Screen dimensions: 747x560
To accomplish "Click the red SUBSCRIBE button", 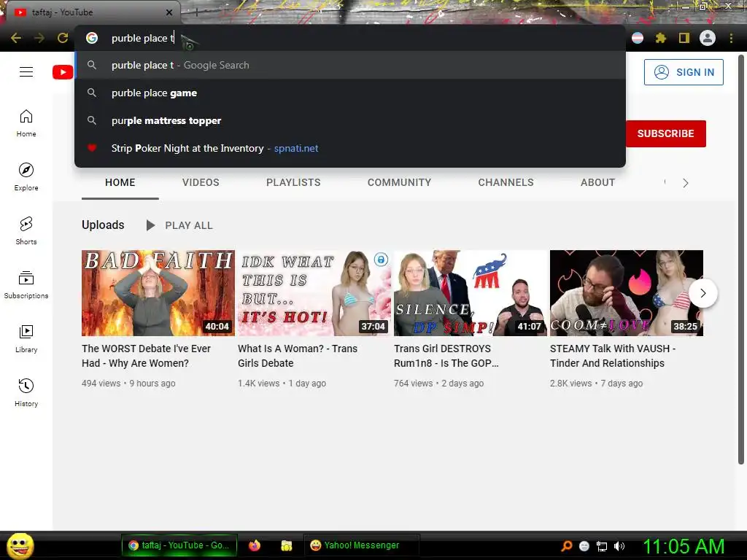I will click(x=665, y=134).
